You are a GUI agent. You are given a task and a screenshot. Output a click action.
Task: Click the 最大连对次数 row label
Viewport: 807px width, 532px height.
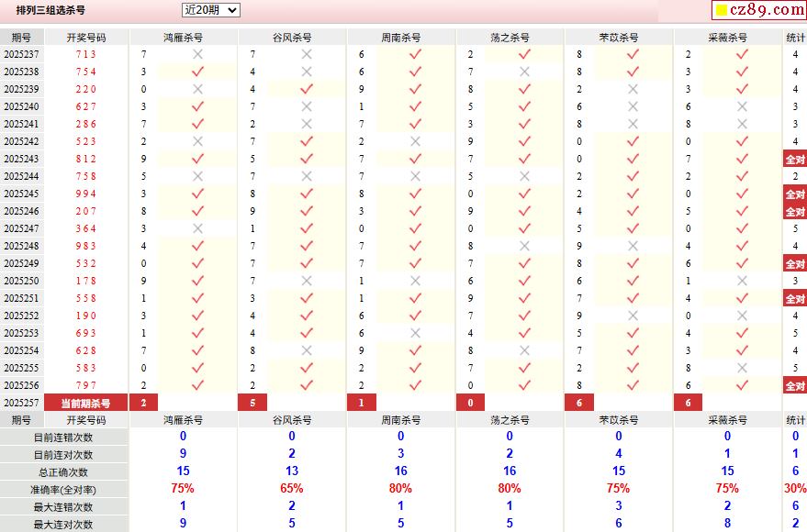point(63,525)
